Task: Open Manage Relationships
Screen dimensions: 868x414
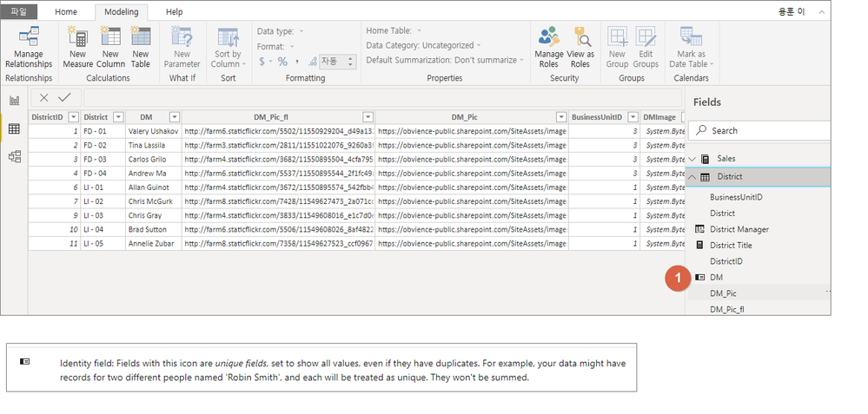Action: [29, 48]
